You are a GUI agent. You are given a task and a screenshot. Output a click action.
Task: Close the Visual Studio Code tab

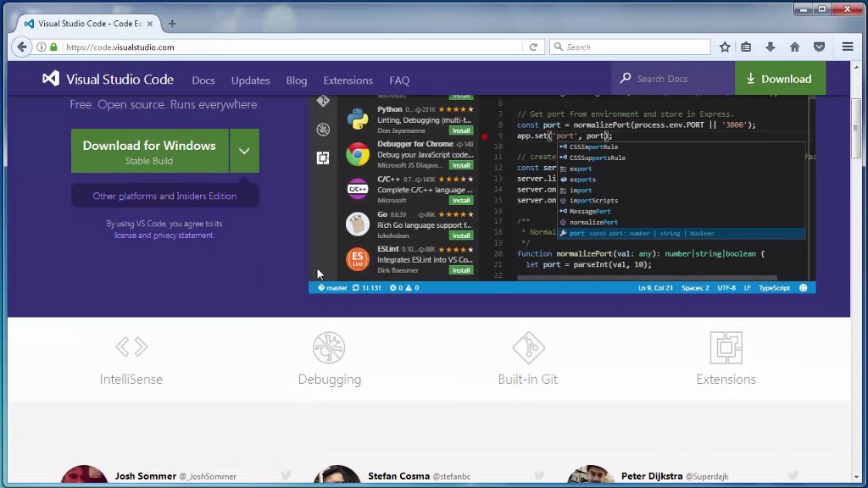tap(149, 24)
